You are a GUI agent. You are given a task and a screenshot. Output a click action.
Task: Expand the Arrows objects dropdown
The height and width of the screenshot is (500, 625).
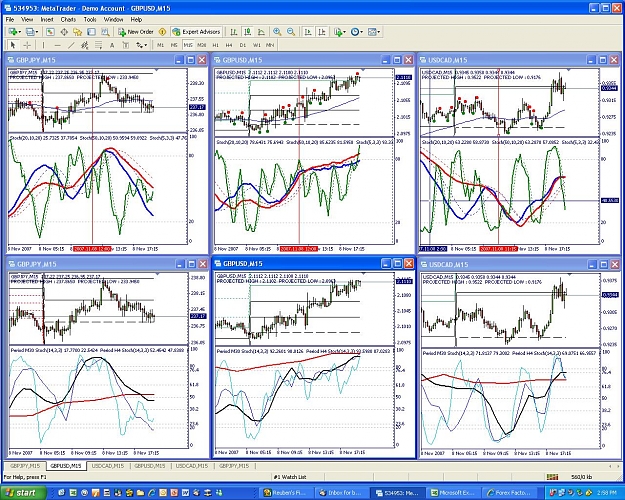(146, 45)
